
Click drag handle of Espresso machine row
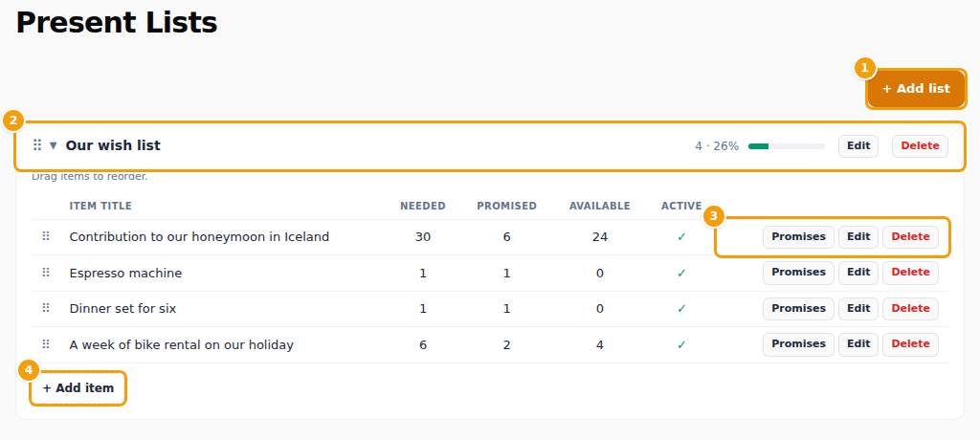pyautogui.click(x=46, y=273)
